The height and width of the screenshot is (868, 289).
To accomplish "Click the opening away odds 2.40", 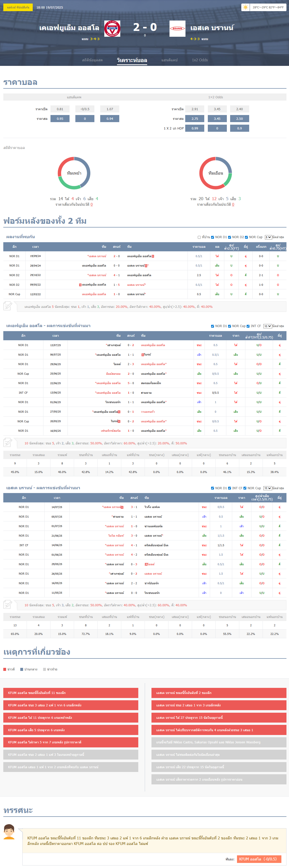I will point(240,109).
